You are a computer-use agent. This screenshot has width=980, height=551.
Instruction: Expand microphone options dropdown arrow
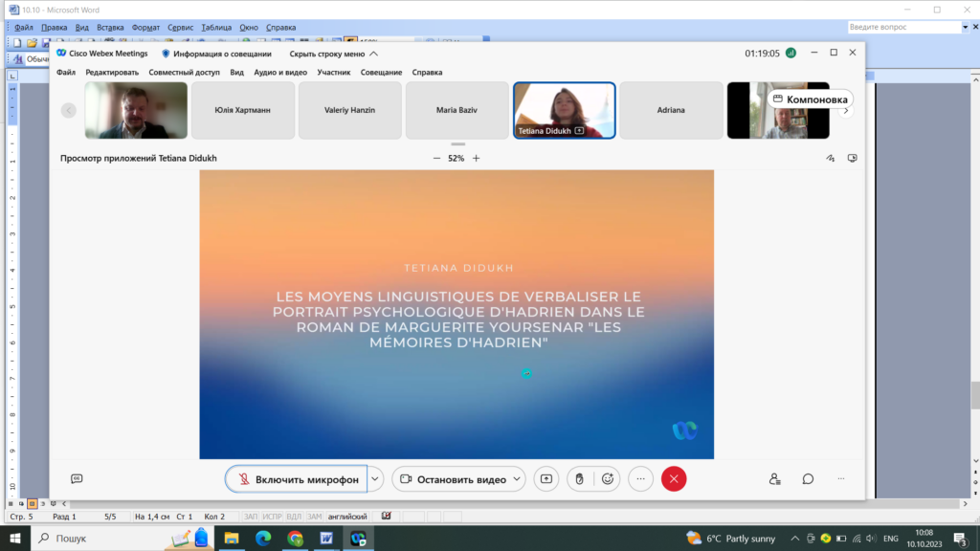coord(375,479)
